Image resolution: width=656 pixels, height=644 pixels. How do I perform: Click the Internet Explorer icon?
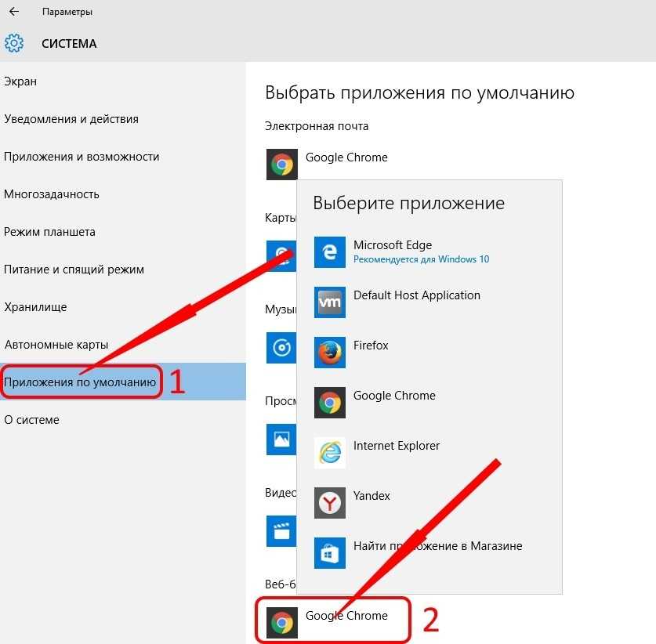point(330,453)
